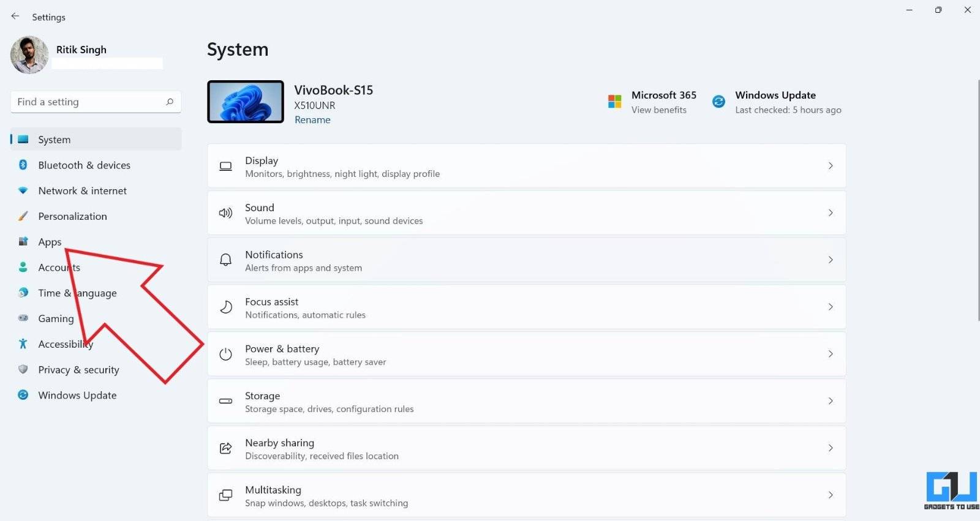
Task: Expand Display settings via its chevron
Action: [831, 166]
